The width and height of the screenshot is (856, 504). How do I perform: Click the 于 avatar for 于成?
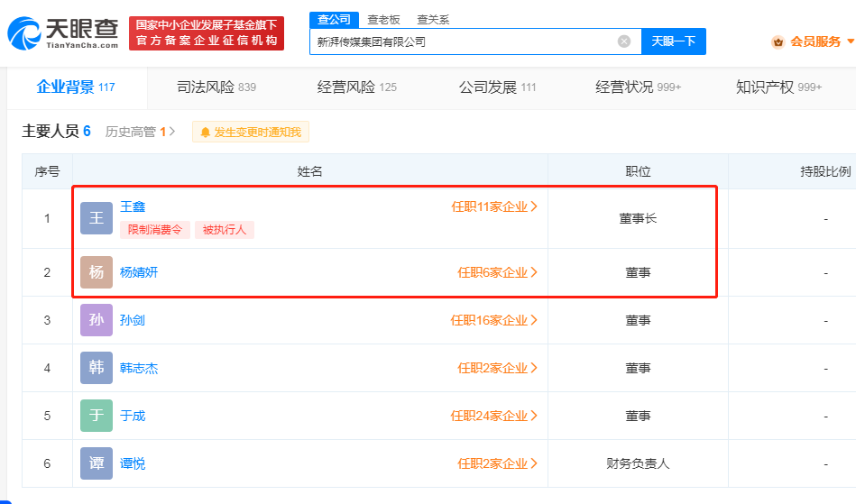tap(97, 416)
